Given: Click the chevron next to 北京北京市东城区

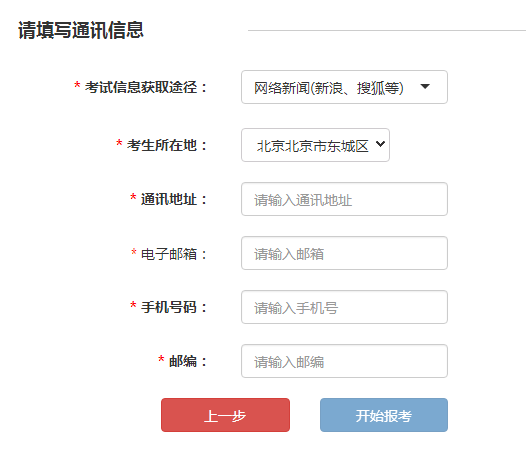Looking at the screenshot, I should pos(380,144).
